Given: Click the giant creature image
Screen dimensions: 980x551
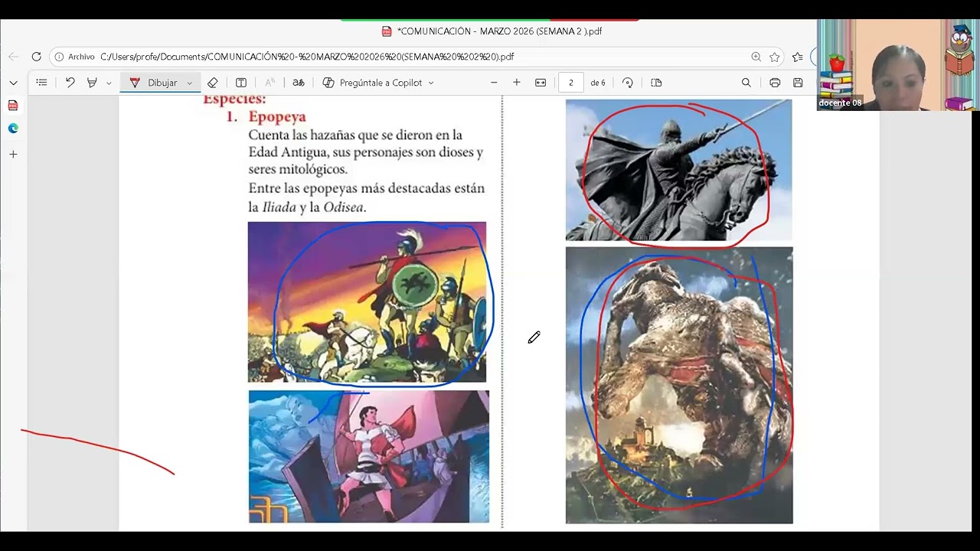Looking at the screenshot, I should 679,385.
